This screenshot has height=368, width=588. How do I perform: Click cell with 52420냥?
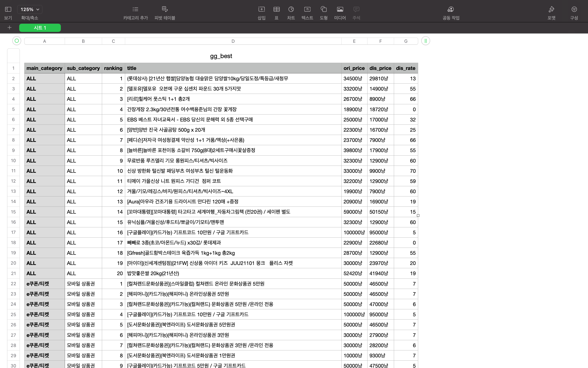(354, 273)
